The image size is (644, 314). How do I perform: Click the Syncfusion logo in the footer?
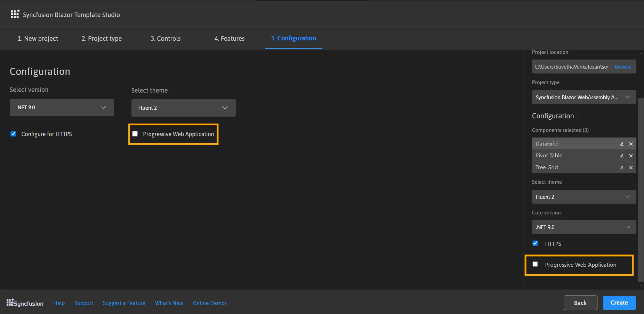(25, 303)
